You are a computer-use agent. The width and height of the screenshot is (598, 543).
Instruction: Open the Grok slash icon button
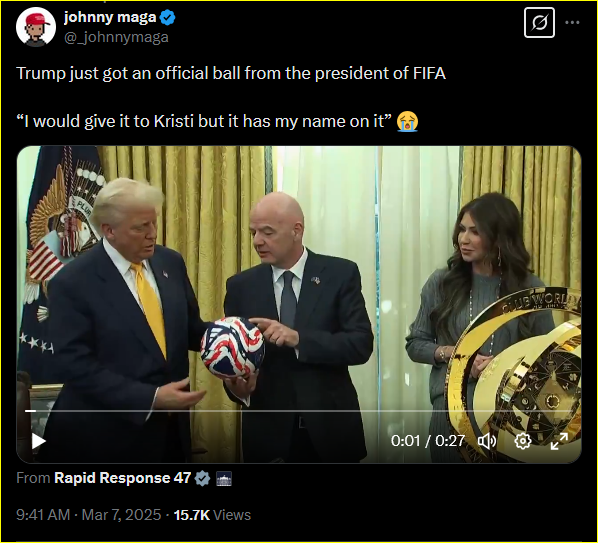pos(539,22)
